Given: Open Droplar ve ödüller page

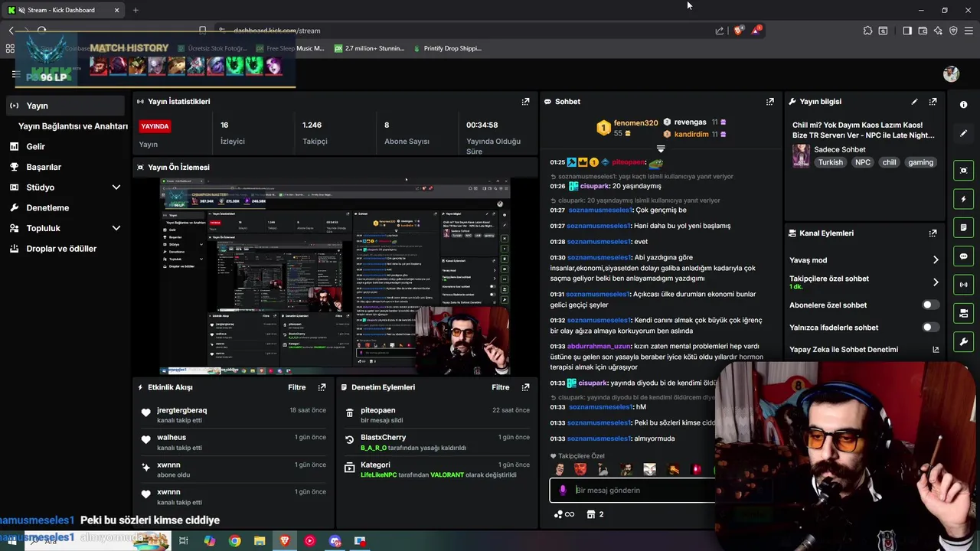Looking at the screenshot, I should tap(61, 249).
